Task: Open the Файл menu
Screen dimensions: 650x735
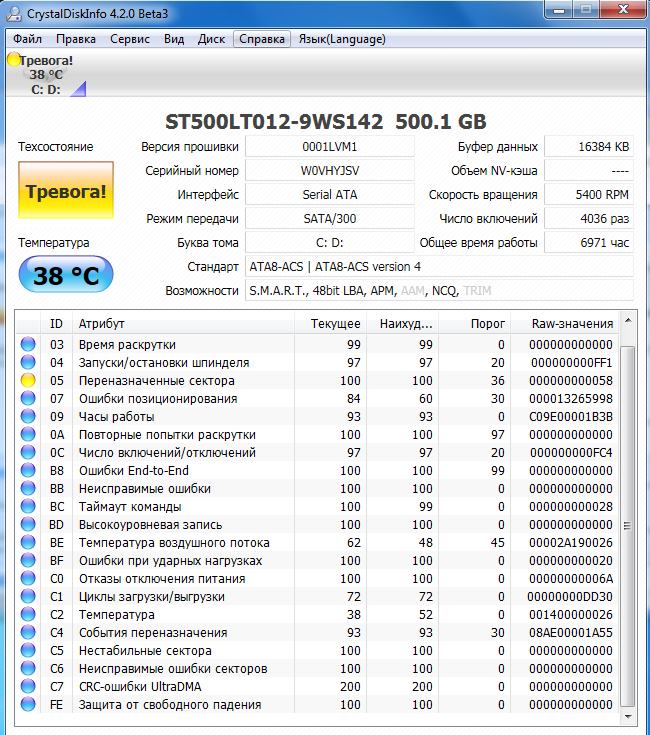Action: point(27,39)
